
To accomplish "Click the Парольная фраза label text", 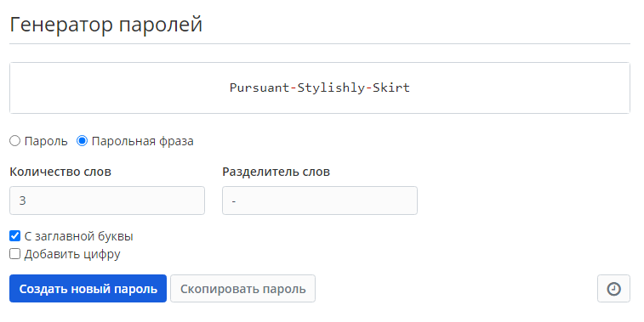I will point(143,141).
